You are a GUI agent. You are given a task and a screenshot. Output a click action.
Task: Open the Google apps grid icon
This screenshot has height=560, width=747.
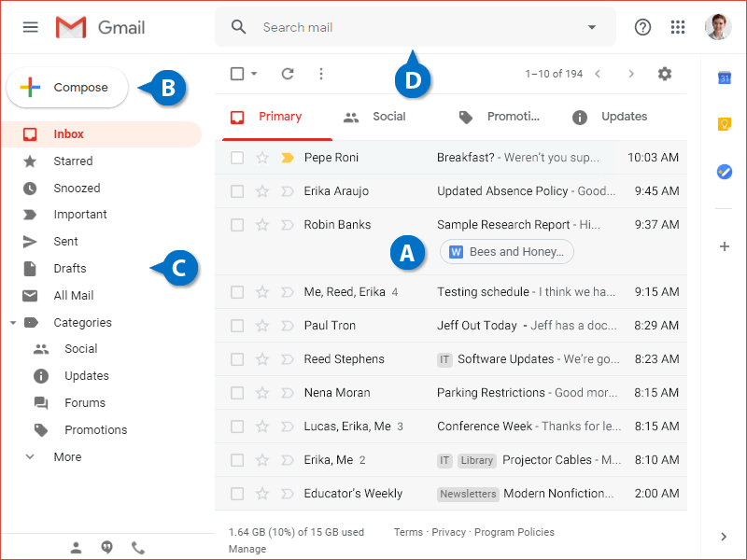click(x=678, y=27)
